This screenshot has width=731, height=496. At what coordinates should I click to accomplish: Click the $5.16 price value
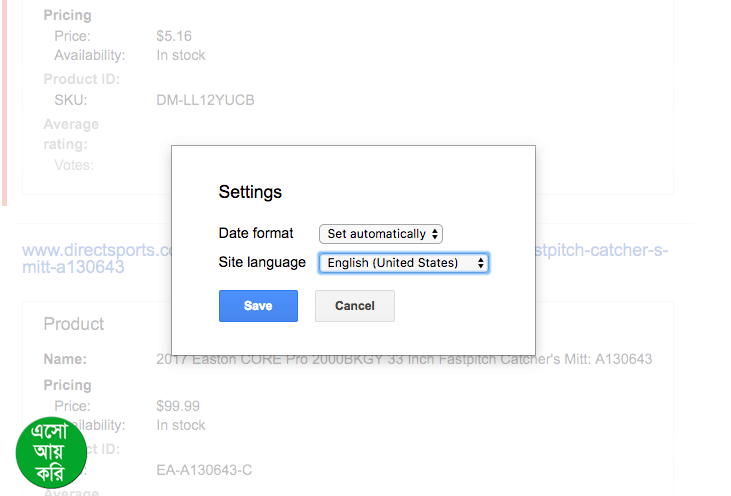174,36
